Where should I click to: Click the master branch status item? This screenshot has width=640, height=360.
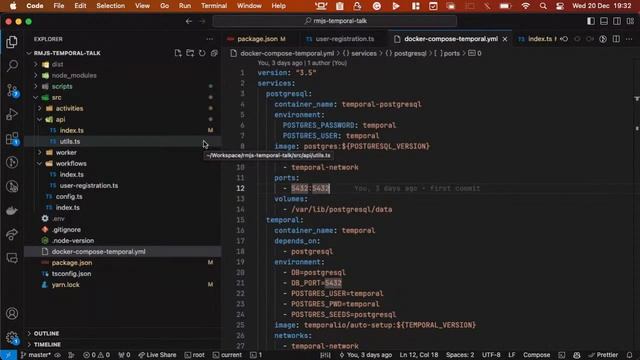click(x=36, y=355)
